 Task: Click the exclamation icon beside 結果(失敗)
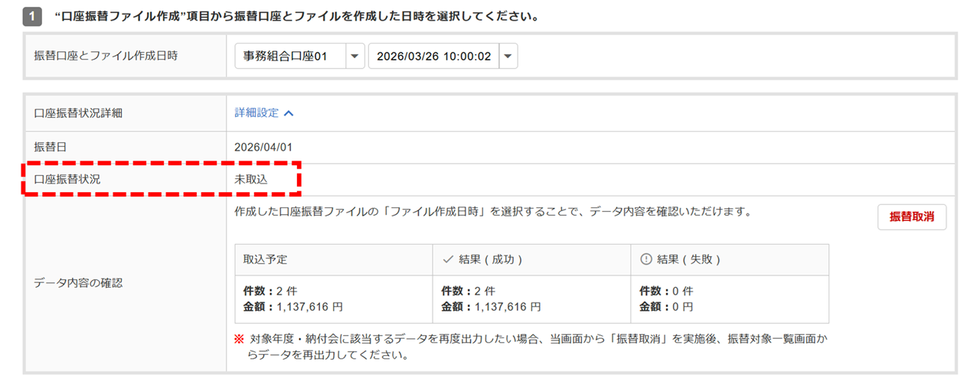point(645,260)
